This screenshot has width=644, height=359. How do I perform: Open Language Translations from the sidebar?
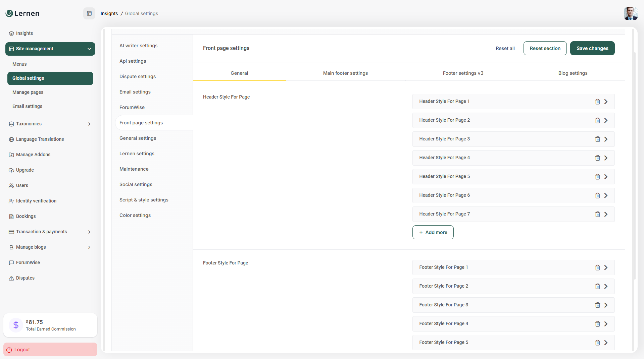pyautogui.click(x=40, y=139)
